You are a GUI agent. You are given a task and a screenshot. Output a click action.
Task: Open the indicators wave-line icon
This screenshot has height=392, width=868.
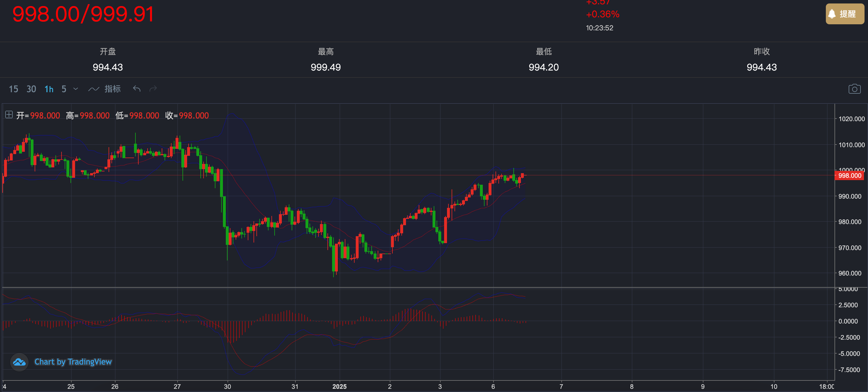[93, 89]
